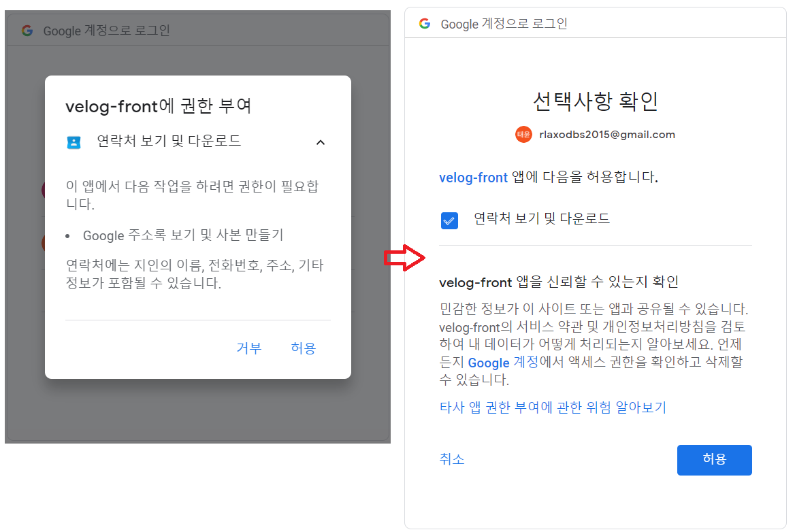Viewport: 795px width, 532px height.
Task: Collapse the 연락처 보기 및 다운로드 chevron
Action: (321, 142)
